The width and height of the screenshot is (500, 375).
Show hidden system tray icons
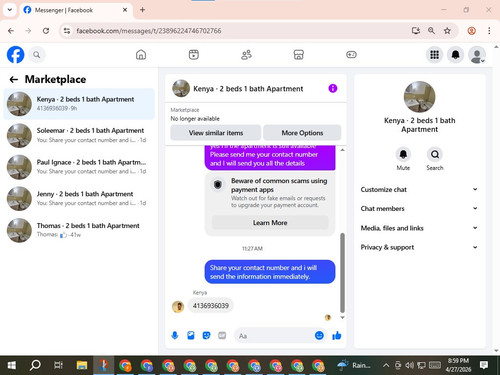(386, 365)
